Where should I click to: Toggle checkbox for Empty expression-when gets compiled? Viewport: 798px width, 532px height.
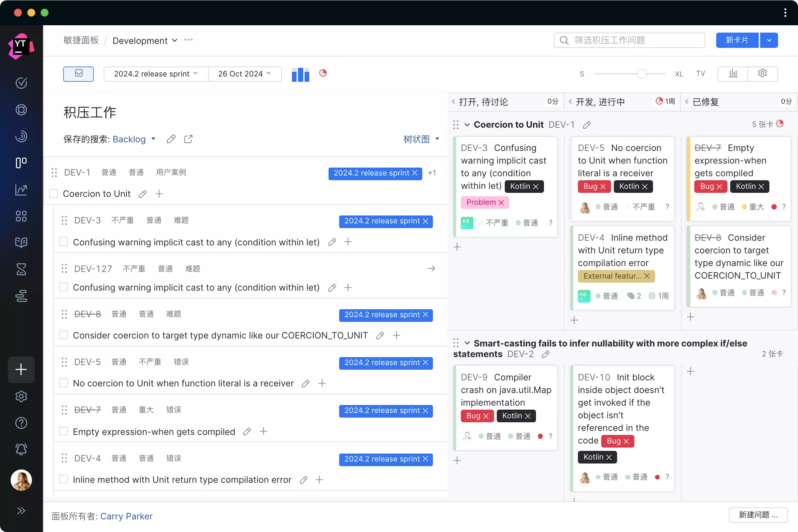pyautogui.click(x=64, y=431)
